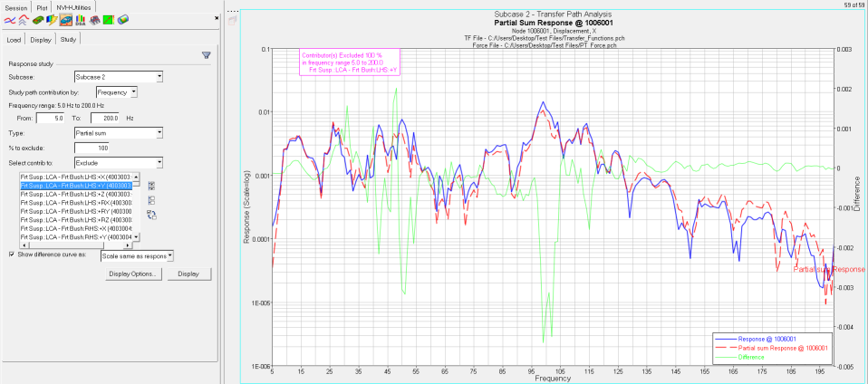Select the NVH-Utilities tab

tap(74, 6)
